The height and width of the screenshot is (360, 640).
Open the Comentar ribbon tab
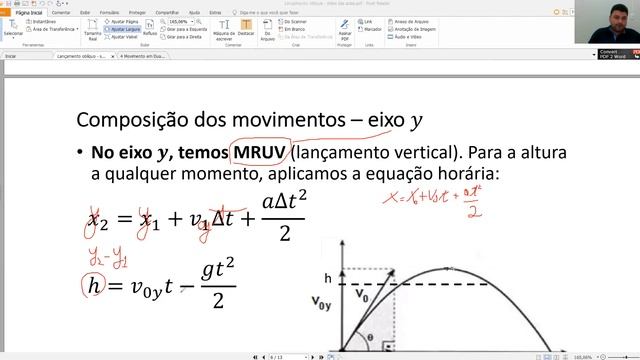tap(61, 13)
